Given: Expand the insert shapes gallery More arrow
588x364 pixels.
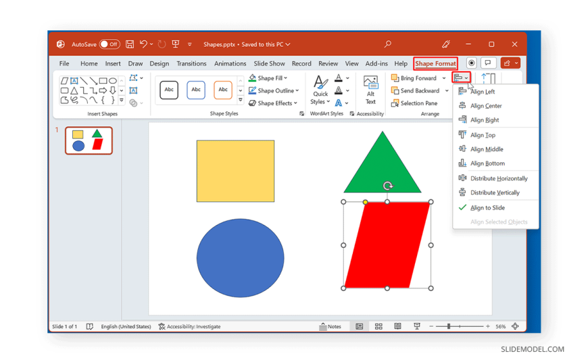Looking at the screenshot, I should point(122,100).
